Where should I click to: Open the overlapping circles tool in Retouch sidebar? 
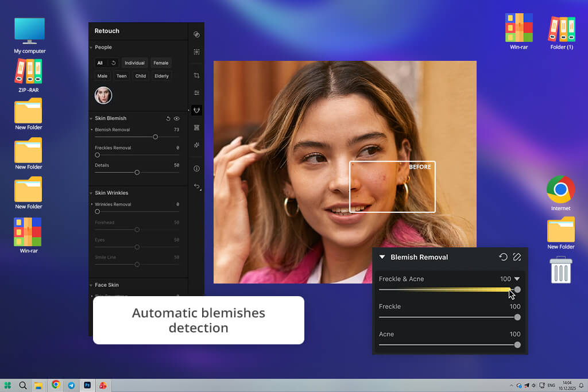click(196, 34)
